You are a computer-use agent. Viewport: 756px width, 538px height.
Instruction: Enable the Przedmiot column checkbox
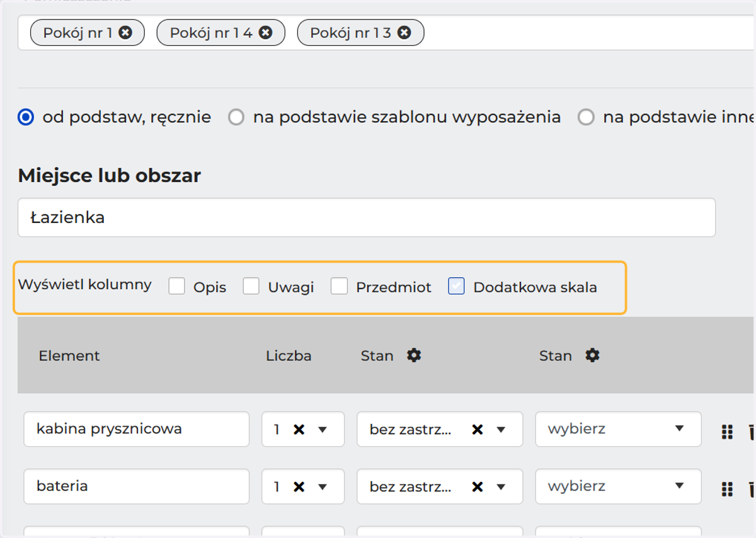coord(340,287)
